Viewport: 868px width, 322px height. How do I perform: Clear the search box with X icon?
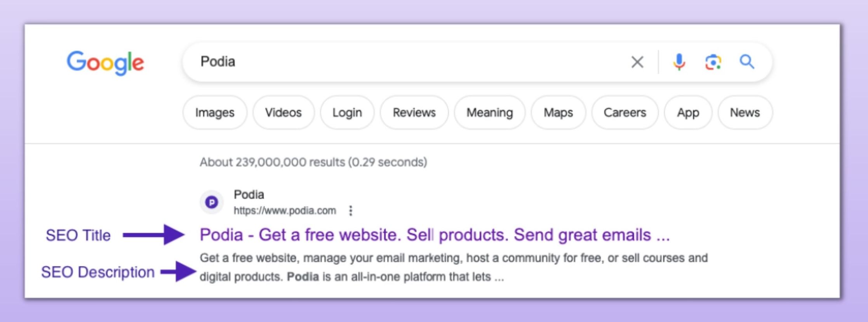(637, 62)
